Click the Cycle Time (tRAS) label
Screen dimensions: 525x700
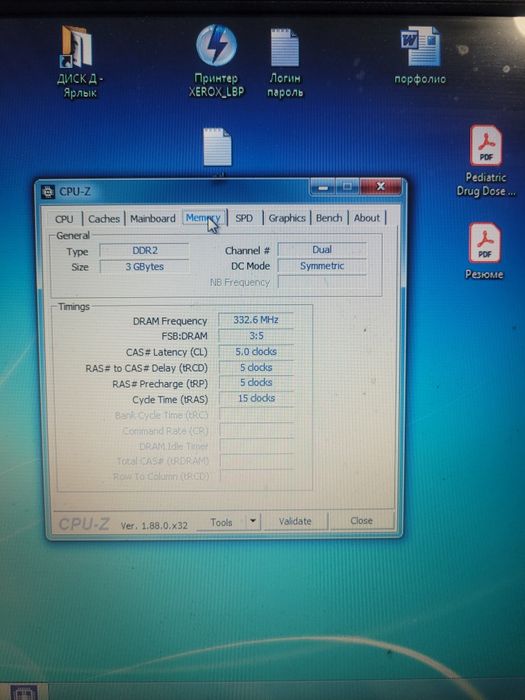(x=170, y=400)
